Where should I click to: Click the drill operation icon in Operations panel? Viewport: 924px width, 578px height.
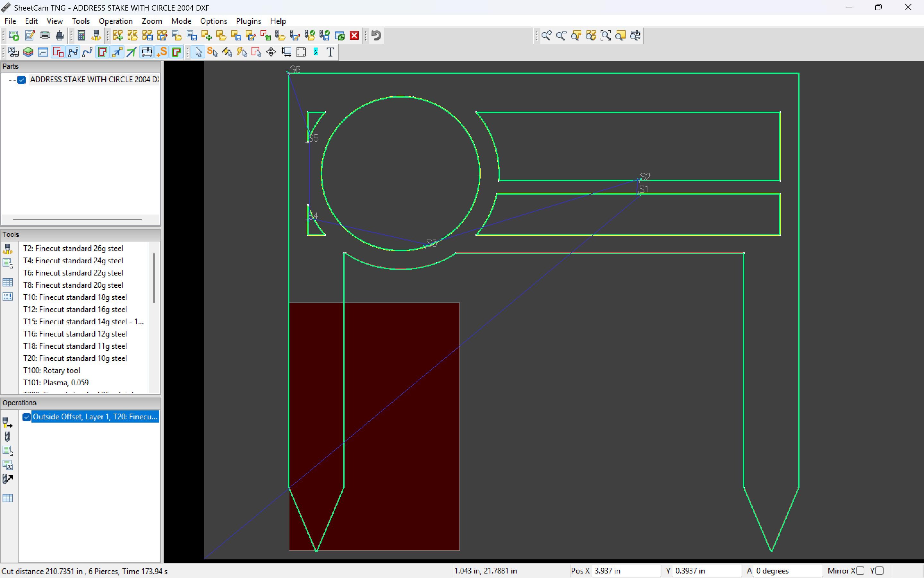click(8, 437)
